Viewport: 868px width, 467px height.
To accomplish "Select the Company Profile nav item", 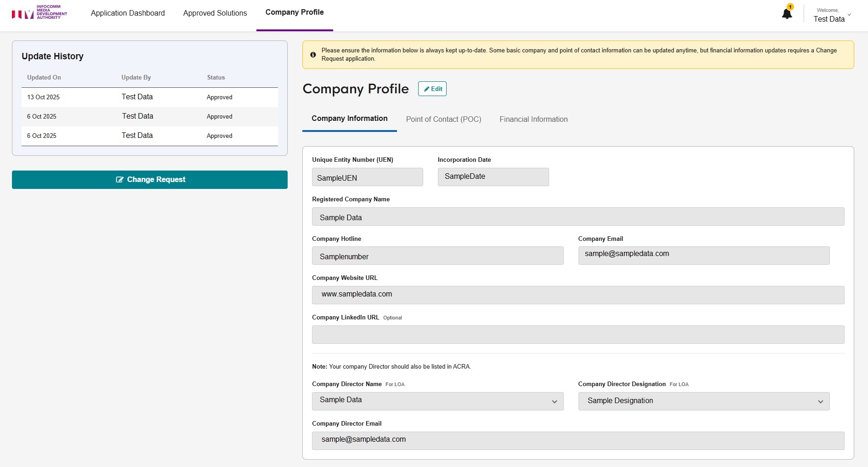I will [295, 12].
